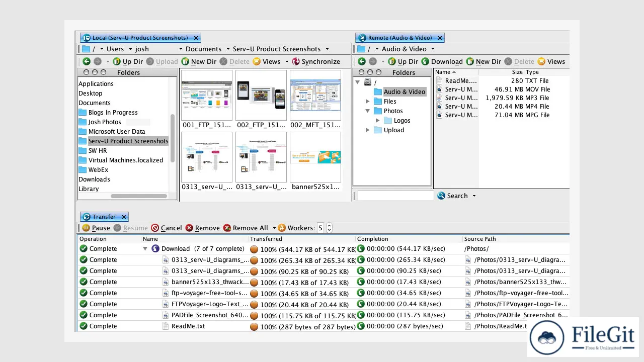Collapse the Download group in transfer list
Image resolution: width=644 pixels, height=362 pixels.
click(x=145, y=249)
